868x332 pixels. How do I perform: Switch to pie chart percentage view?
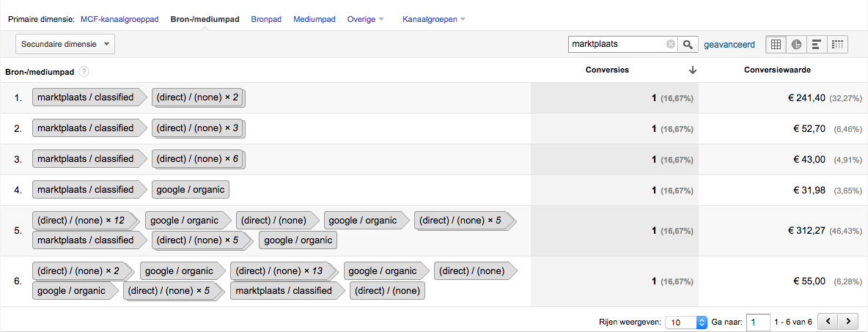(796, 44)
